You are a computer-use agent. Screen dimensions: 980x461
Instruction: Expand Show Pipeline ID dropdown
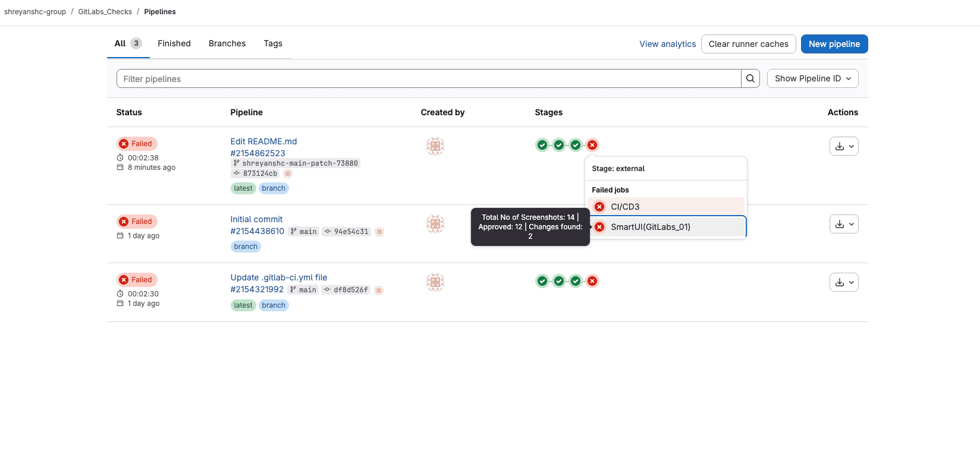click(812, 78)
